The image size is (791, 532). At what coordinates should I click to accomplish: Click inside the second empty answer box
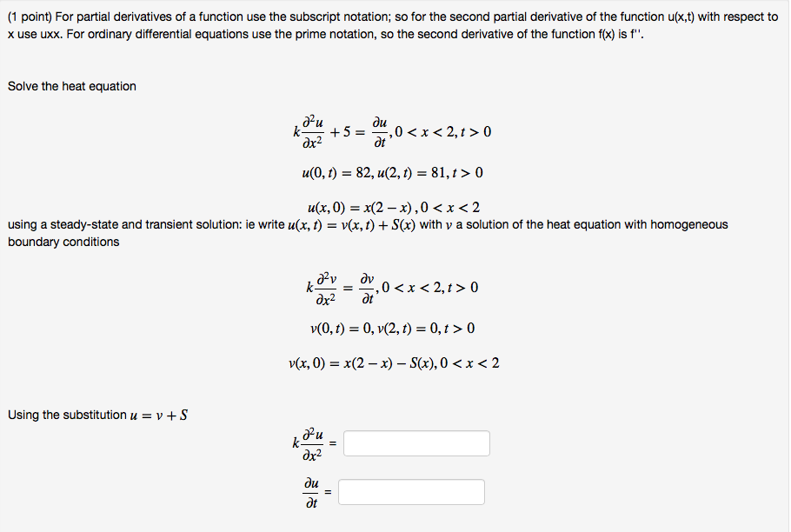point(410,491)
